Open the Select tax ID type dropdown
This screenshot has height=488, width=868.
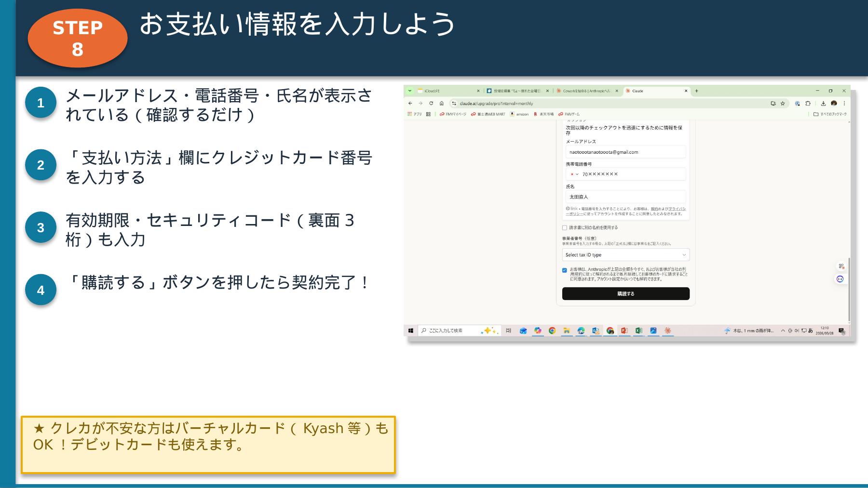tap(625, 255)
